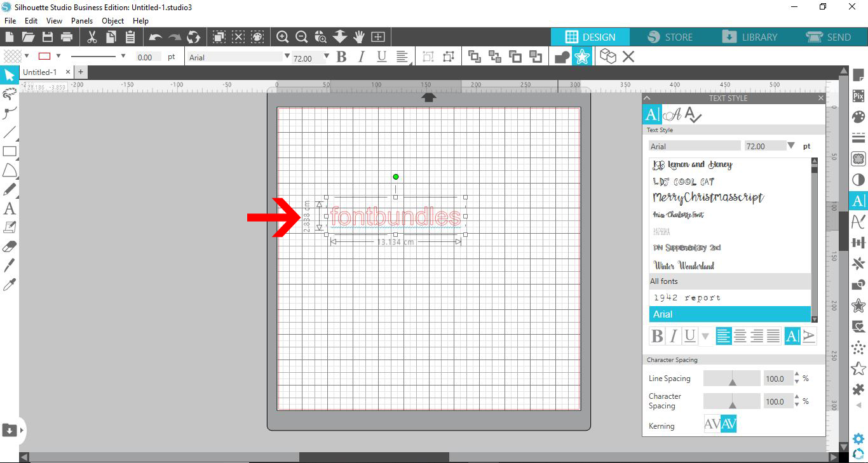The width and height of the screenshot is (868, 463).
Task: Expand the underline options dropdown in panel
Action: pos(705,336)
